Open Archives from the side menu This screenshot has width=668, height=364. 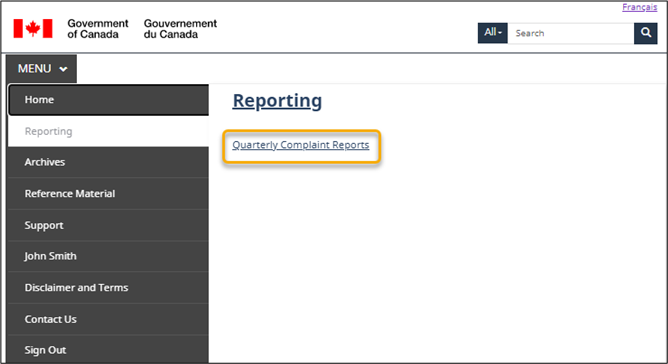pos(109,162)
